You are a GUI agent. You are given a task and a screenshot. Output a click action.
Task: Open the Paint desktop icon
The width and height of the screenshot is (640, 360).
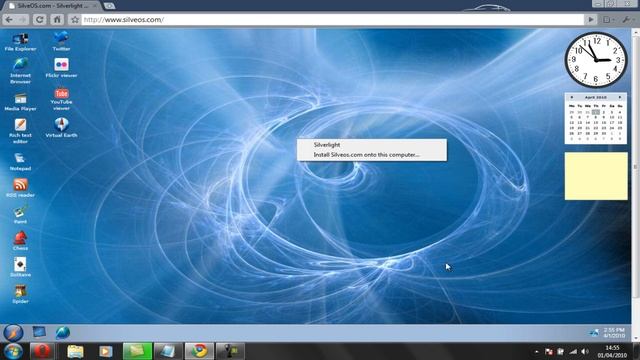tap(20, 215)
